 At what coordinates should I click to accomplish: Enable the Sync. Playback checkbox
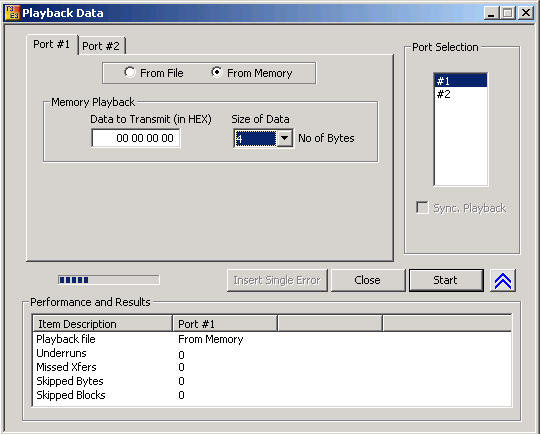pos(422,208)
